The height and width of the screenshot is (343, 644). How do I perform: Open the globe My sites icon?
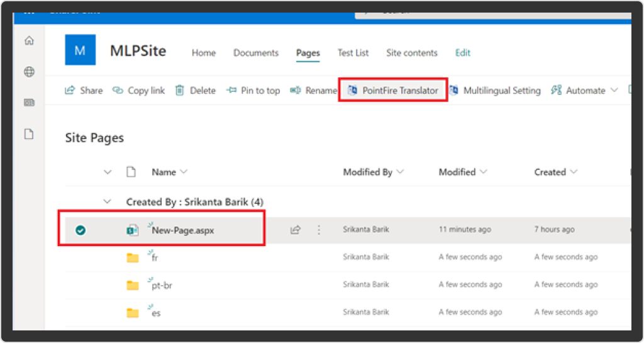29,72
